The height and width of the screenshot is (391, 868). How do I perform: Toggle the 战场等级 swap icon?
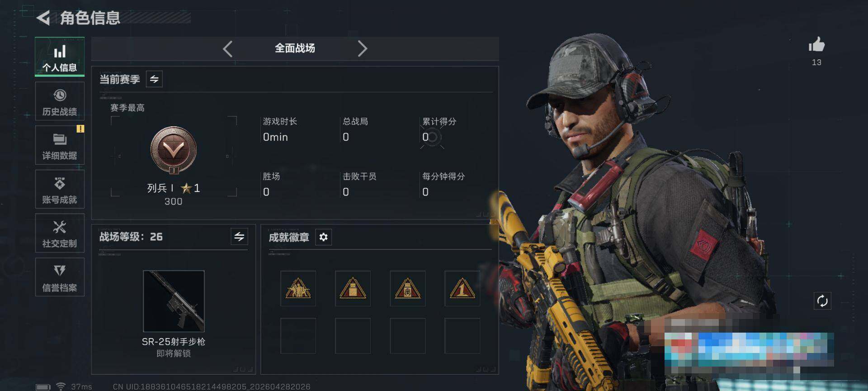[x=239, y=236]
